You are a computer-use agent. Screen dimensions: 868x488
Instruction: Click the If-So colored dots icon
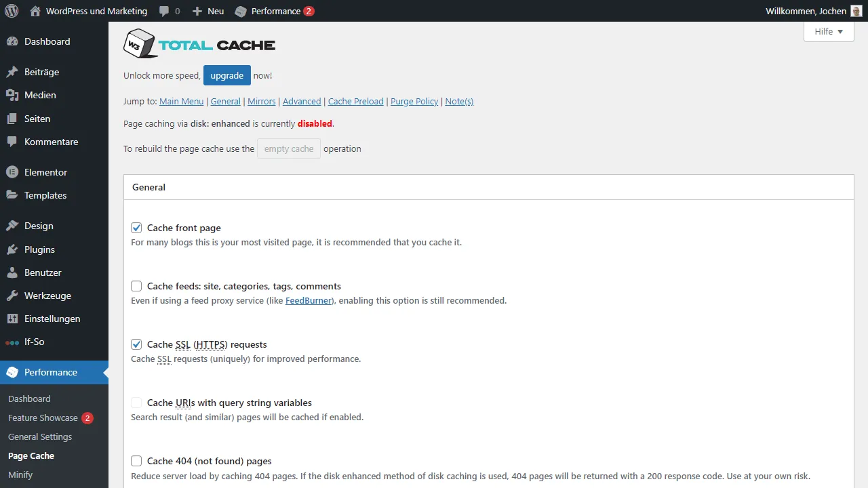[x=12, y=342]
